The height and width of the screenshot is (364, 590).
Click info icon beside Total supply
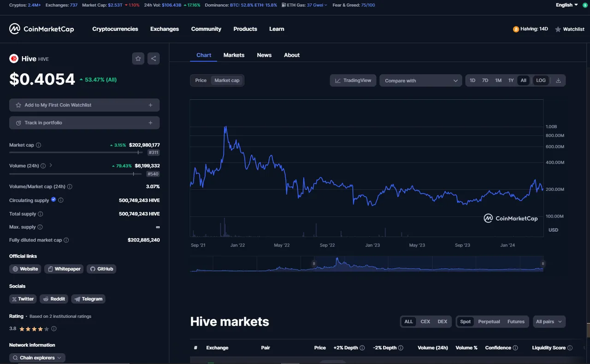(x=40, y=214)
